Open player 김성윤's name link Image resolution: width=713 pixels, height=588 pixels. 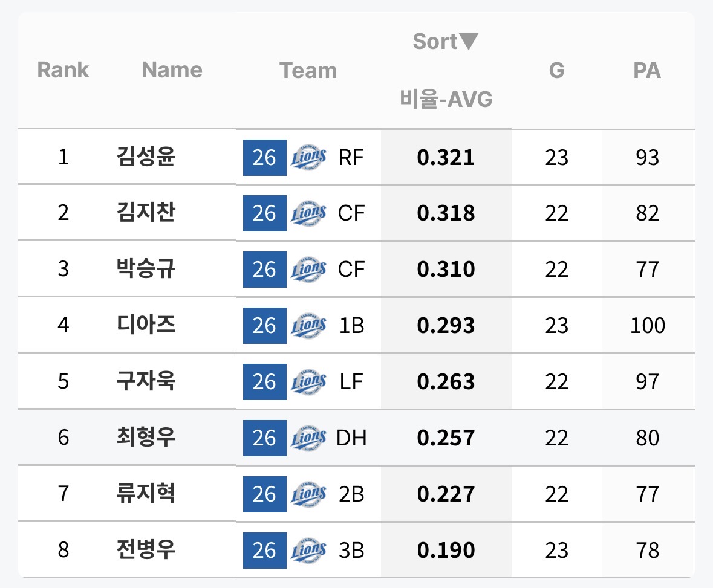[146, 157]
